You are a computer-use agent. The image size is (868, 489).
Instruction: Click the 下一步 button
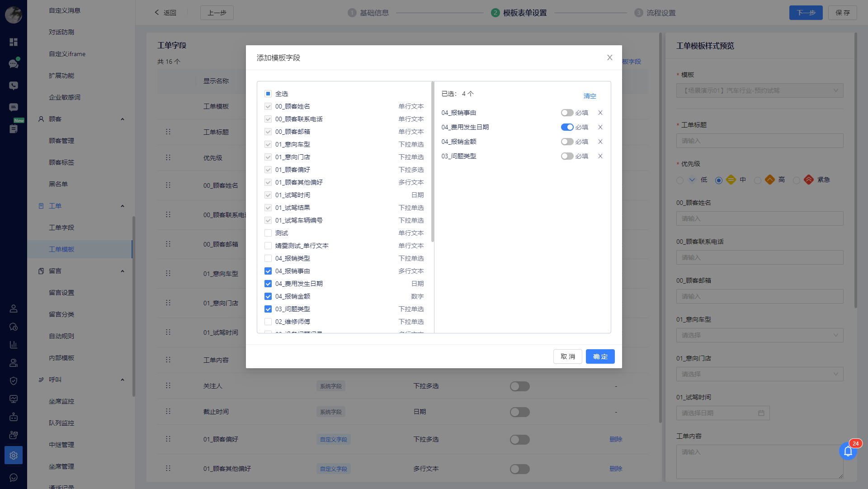[x=806, y=13]
